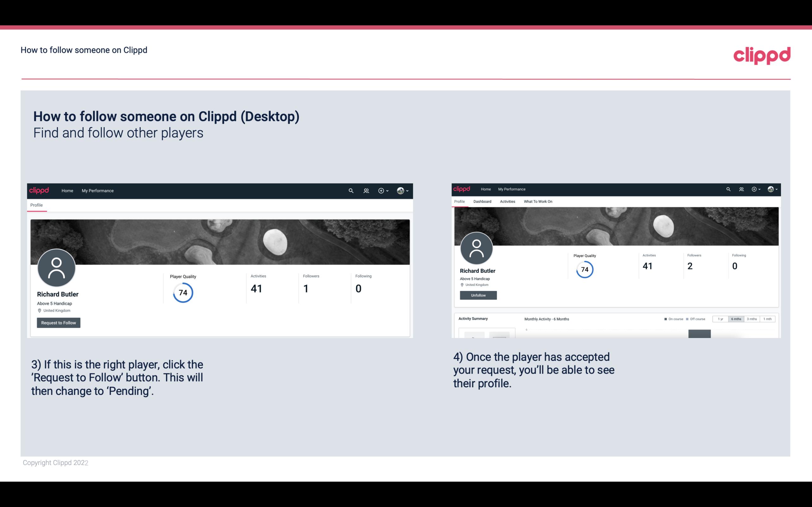Click the search icon on right screenshot
812x507 pixels.
[729, 189]
